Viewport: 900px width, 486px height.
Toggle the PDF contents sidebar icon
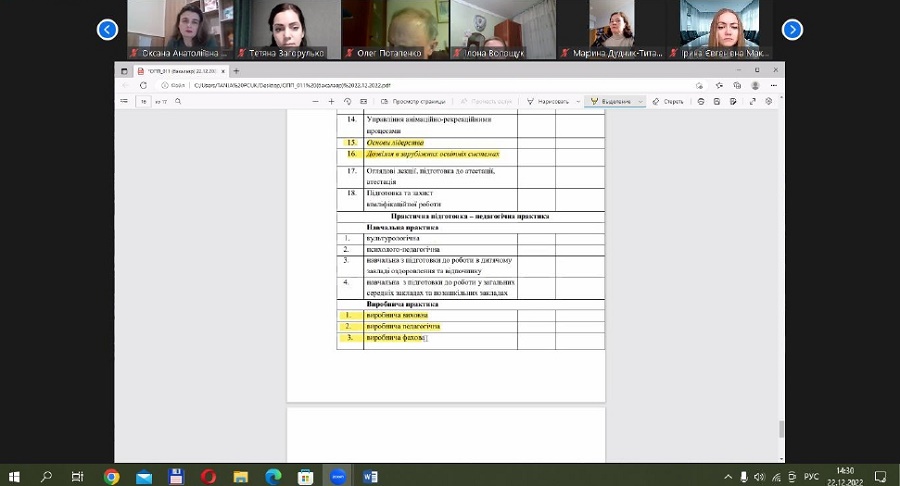coord(124,101)
